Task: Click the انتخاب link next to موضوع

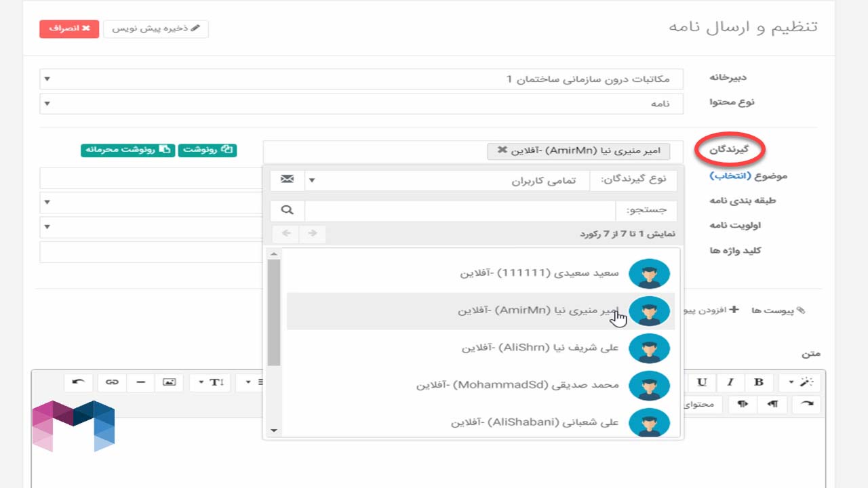Action: tap(731, 176)
